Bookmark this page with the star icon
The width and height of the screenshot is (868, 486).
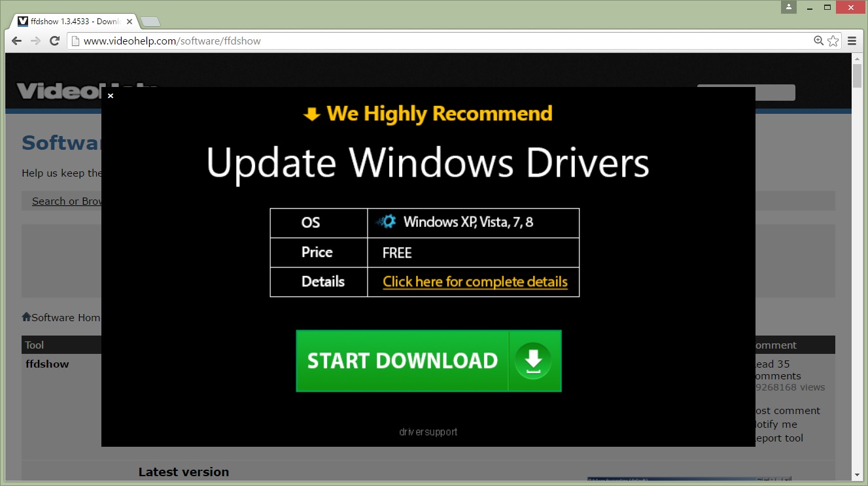[833, 41]
